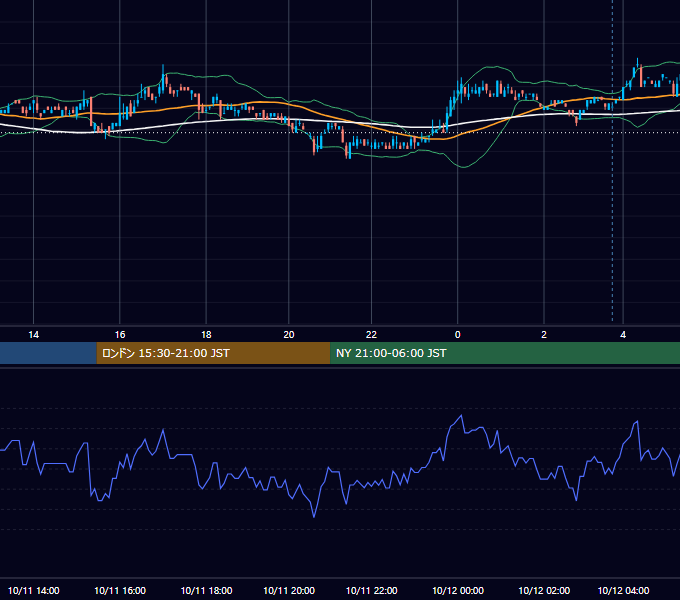This screenshot has width=680, height=600.
Task: Click the London session bar 15:30-21:00 JST
Action: [x=213, y=353]
